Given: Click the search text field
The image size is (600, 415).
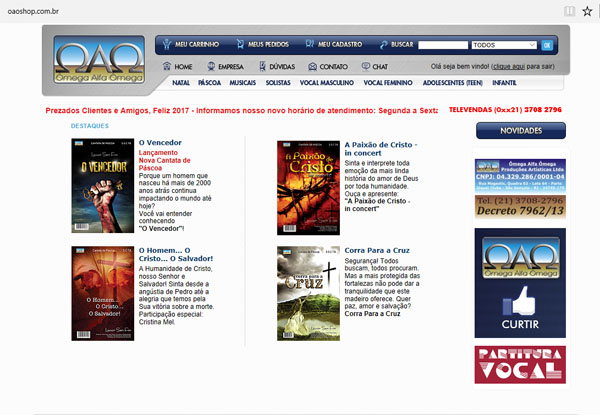Looking at the screenshot, I should click(x=443, y=45).
